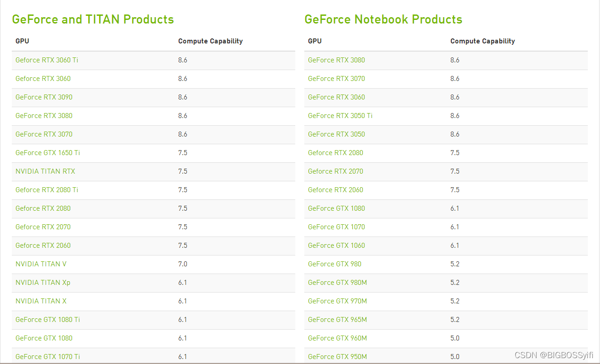Screen dimensions: 600x364
Task: Click the GeForce Notebook Products heading
Action: 383,19
